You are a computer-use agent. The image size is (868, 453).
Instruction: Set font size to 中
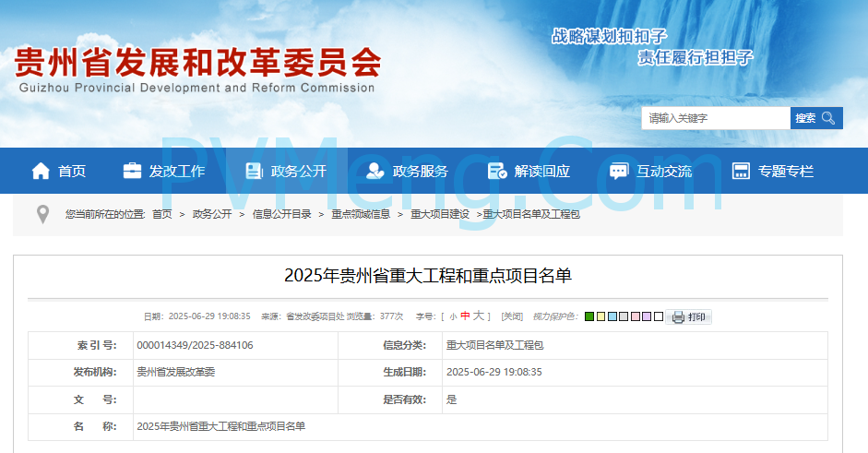point(465,316)
